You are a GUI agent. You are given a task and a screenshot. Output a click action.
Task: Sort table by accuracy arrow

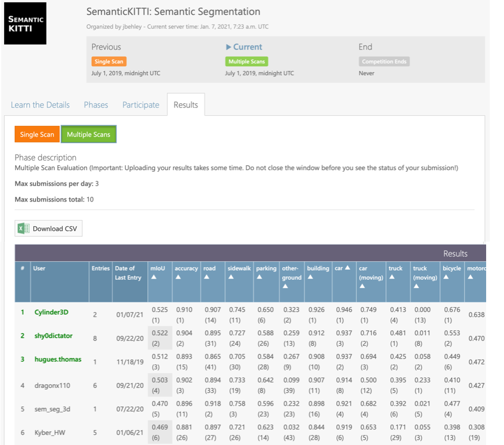click(178, 277)
